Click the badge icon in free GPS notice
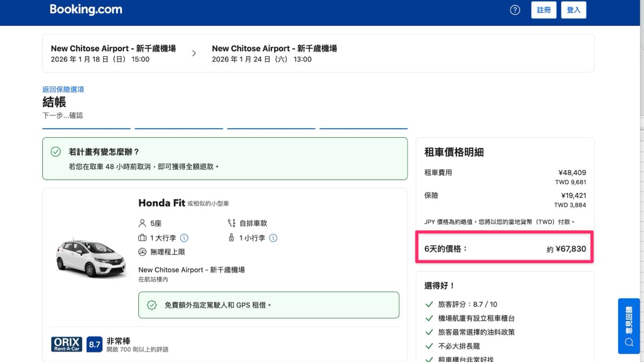This screenshot has height=362, width=644. 152,305
